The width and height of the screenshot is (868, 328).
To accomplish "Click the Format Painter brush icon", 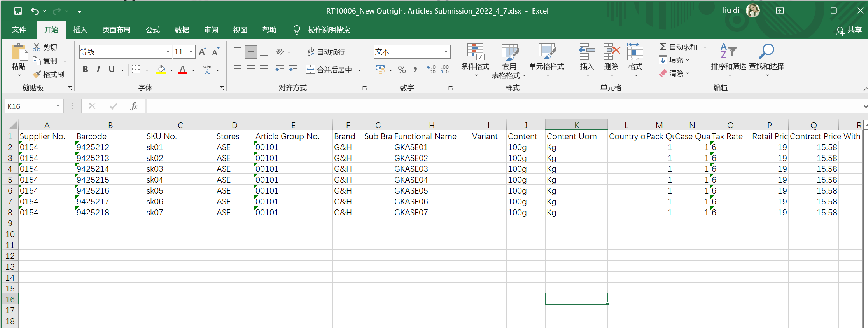I will [37, 74].
